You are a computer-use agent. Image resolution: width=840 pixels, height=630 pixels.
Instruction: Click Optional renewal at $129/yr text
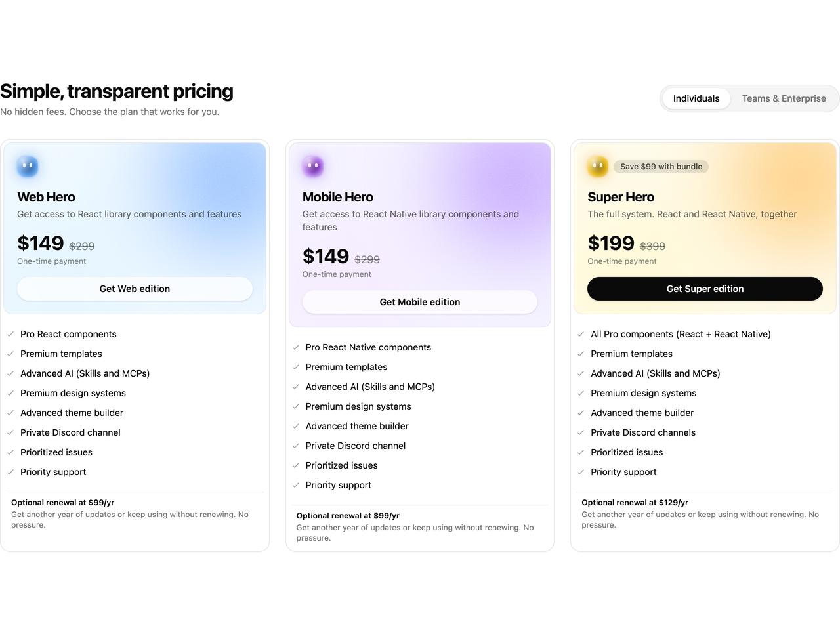pyautogui.click(x=635, y=503)
